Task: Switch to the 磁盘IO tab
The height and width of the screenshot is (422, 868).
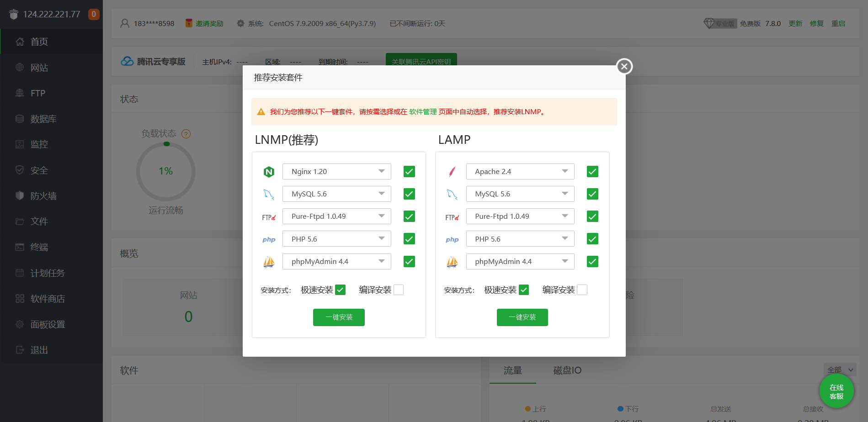Action: pyautogui.click(x=567, y=370)
